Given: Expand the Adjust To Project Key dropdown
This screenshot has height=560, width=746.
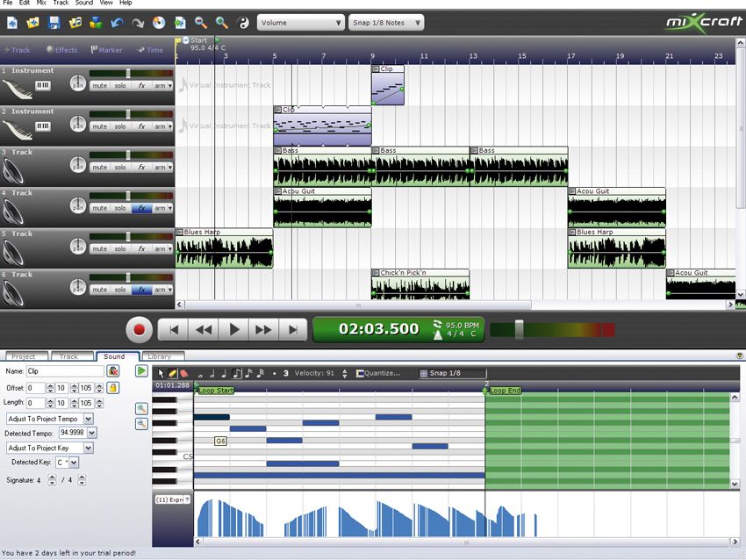Looking at the screenshot, I should point(89,448).
